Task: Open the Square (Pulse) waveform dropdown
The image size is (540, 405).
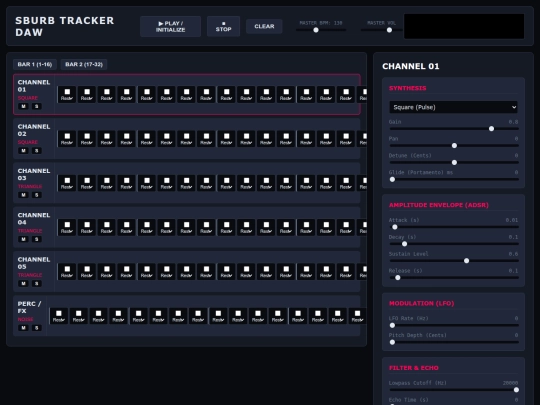Action: [453, 107]
